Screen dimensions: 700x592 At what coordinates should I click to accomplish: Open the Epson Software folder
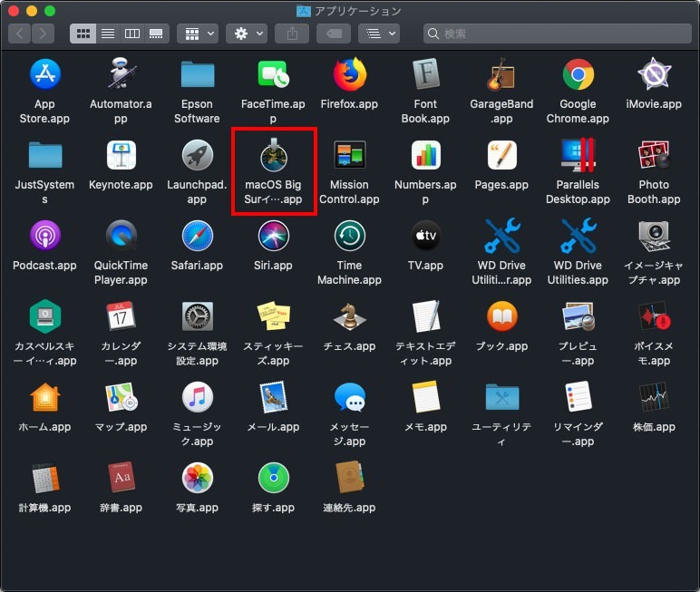coord(198,74)
